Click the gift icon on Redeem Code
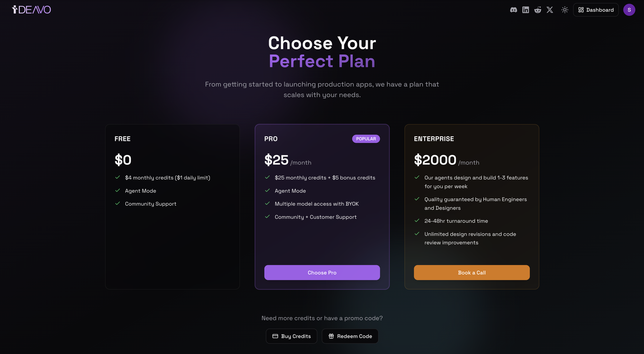 pos(331,336)
